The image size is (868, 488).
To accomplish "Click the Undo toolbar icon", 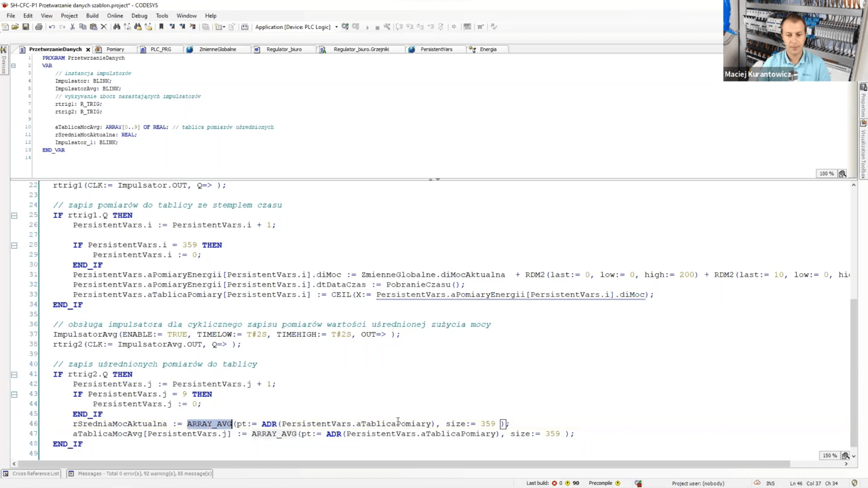I will pyautogui.click(x=52, y=27).
